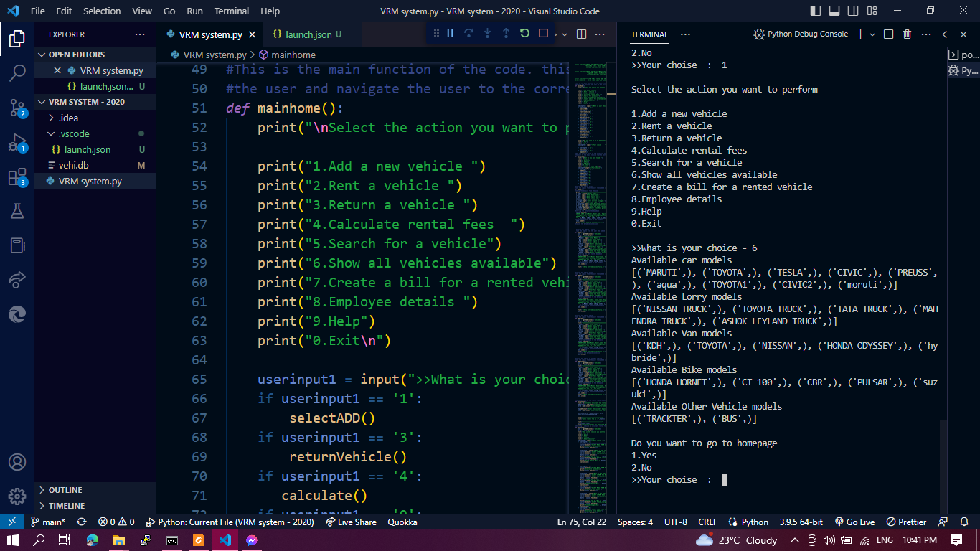Open the Terminal menu
Viewport: 980px width, 551px height.
point(230,11)
